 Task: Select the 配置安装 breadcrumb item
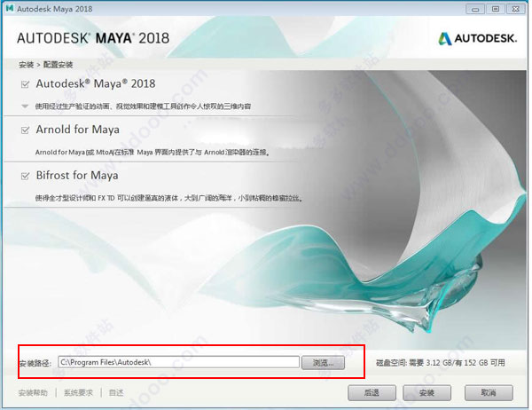coord(58,65)
